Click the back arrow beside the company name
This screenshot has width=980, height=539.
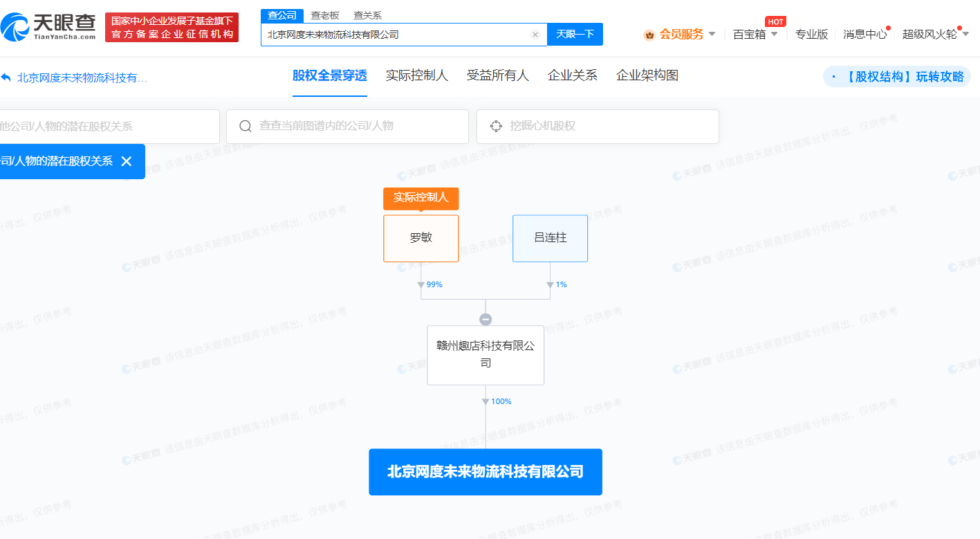pos(6,77)
